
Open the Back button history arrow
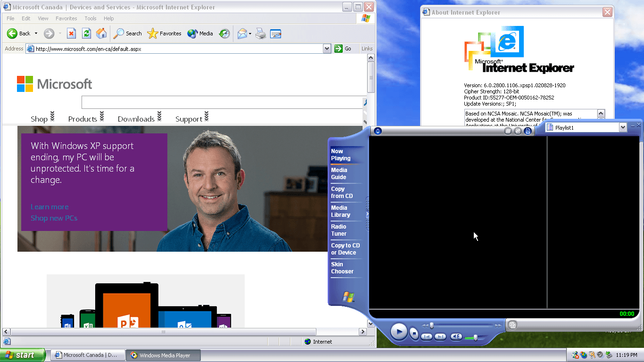36,33
